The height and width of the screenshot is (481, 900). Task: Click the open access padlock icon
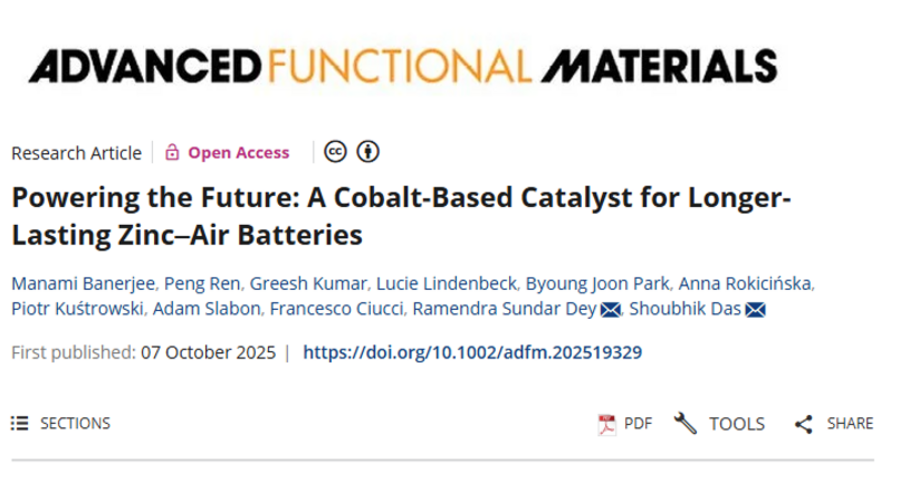[172, 153]
